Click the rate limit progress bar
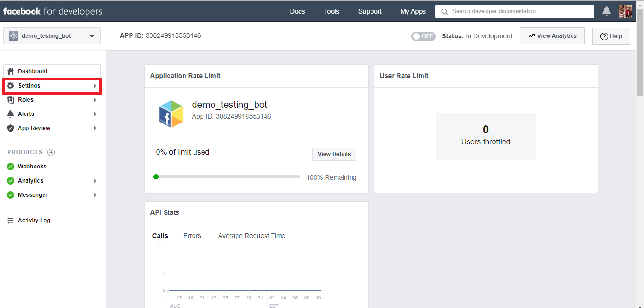Screen dimensions: 644x308 pyautogui.click(x=227, y=176)
